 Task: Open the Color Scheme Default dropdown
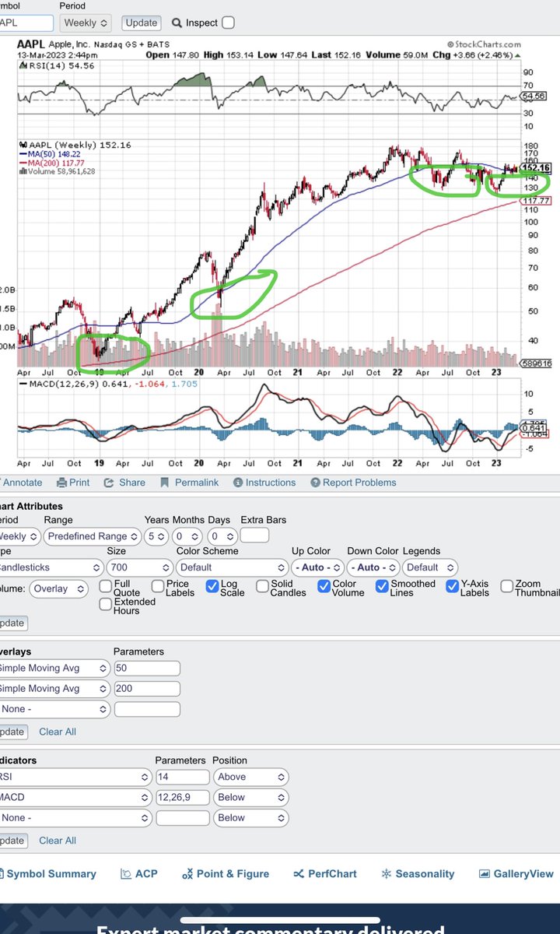click(x=233, y=567)
